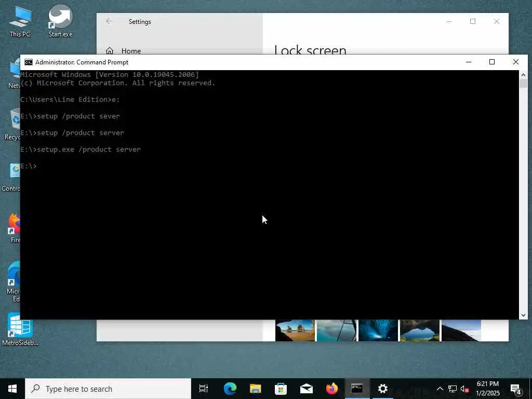This screenshot has height=399, width=532.
Task: Click the Windows Start button
Action: pos(12,389)
